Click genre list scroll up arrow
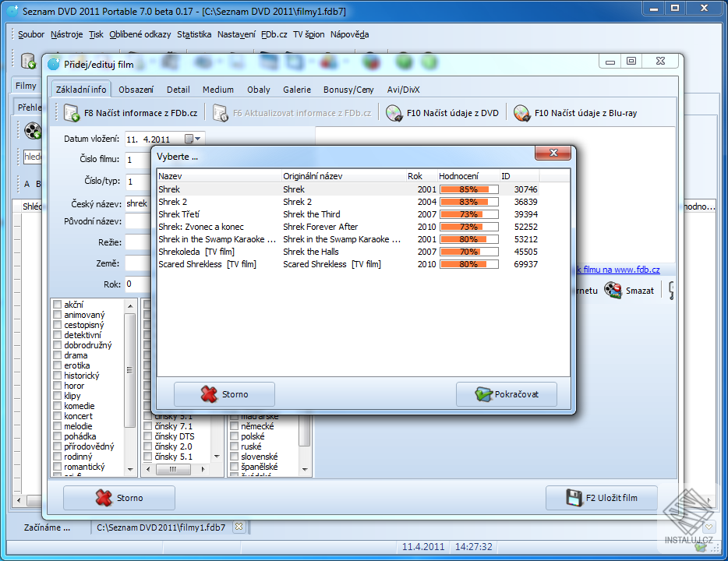This screenshot has height=561, width=728. pyautogui.click(x=130, y=305)
